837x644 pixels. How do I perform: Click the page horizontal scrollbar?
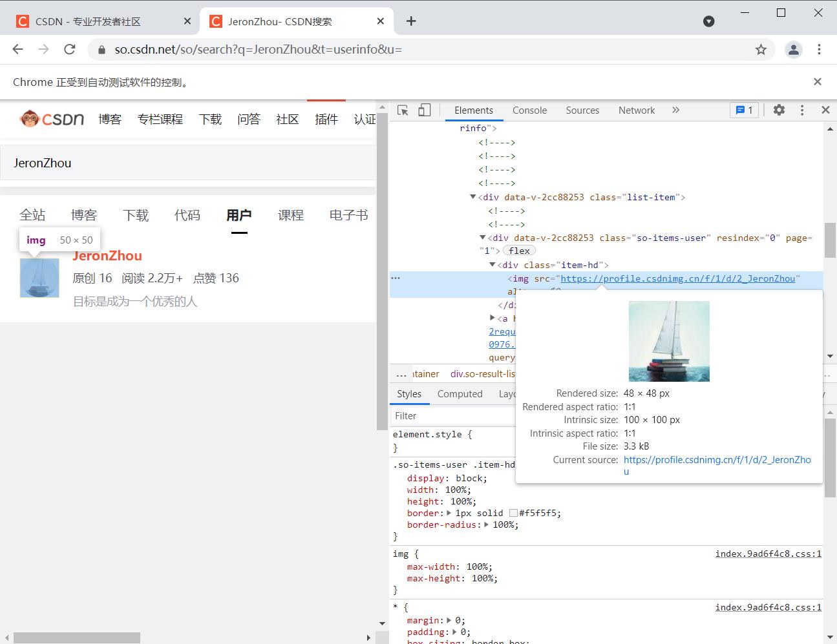[77, 638]
